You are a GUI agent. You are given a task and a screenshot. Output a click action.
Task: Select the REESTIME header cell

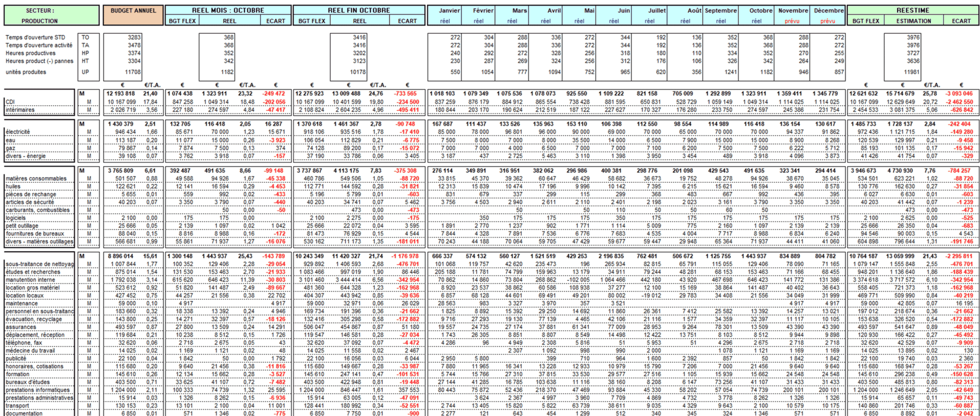[x=912, y=10]
